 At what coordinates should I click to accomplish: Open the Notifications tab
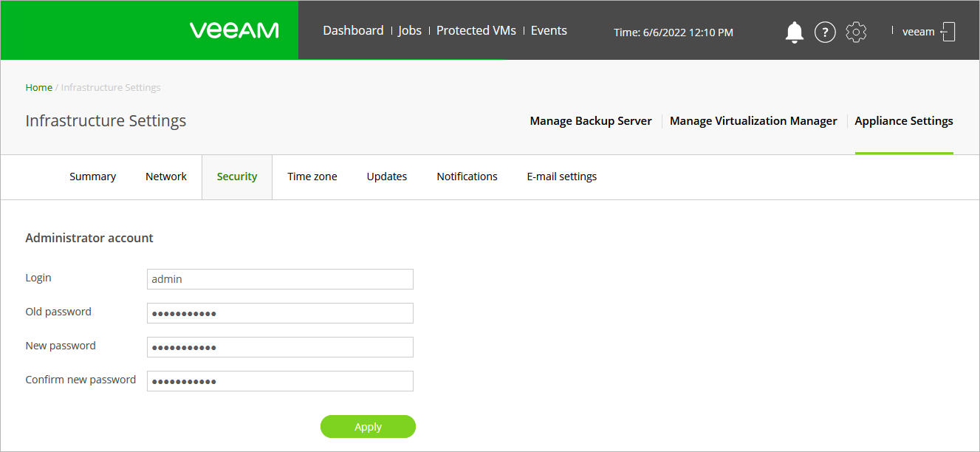pyautogui.click(x=467, y=177)
